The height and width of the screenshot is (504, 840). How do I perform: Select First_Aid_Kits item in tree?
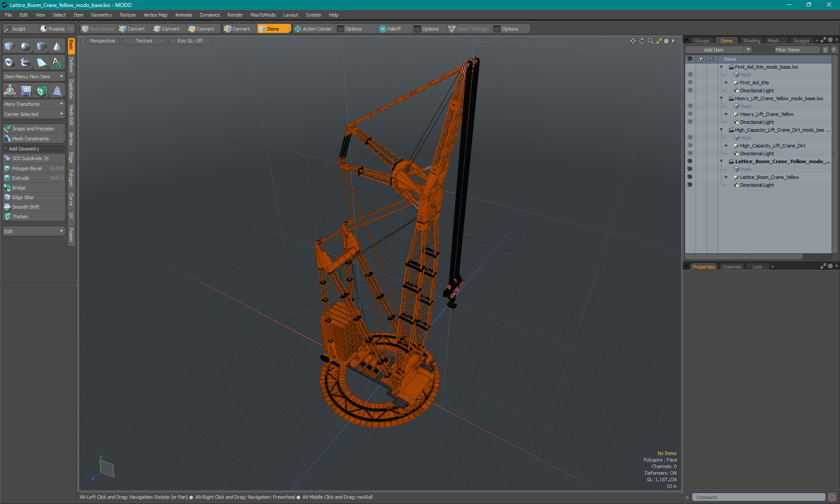tap(754, 83)
